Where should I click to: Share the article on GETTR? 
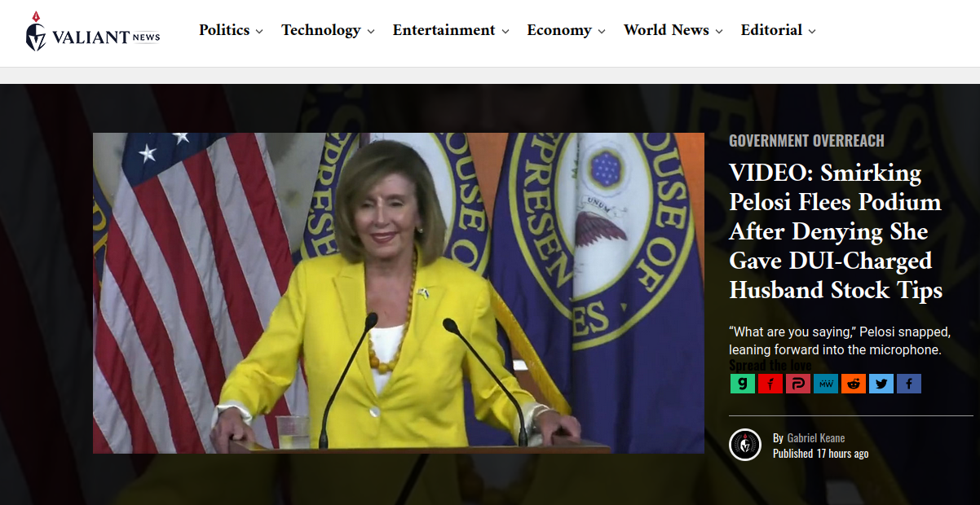tap(770, 384)
